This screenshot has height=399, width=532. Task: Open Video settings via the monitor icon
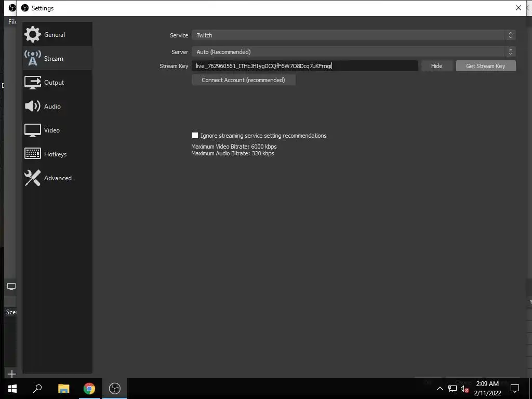(33, 130)
